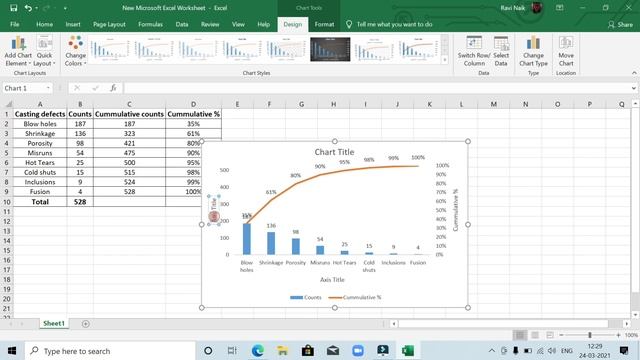Select column M header

[x=493, y=104]
